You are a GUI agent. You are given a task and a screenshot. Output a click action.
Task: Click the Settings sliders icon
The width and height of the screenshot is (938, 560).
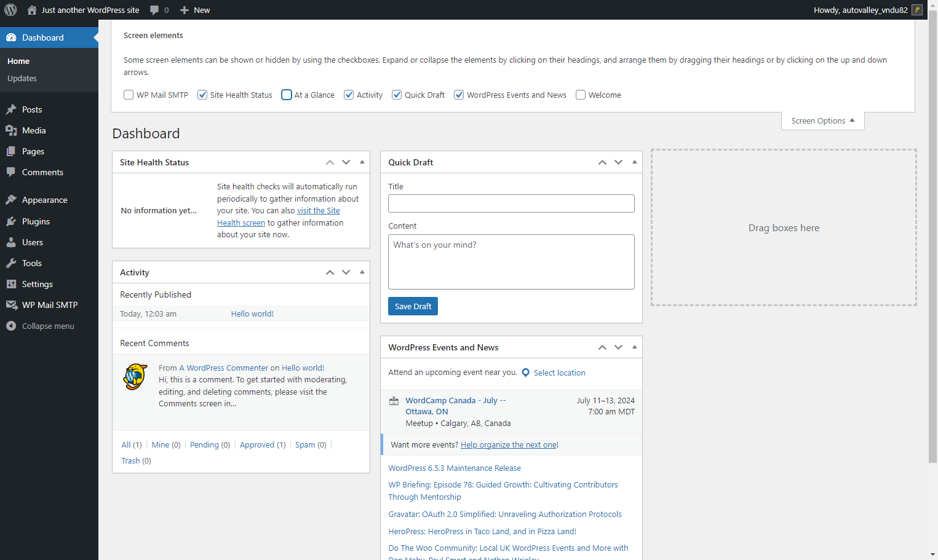click(x=11, y=284)
